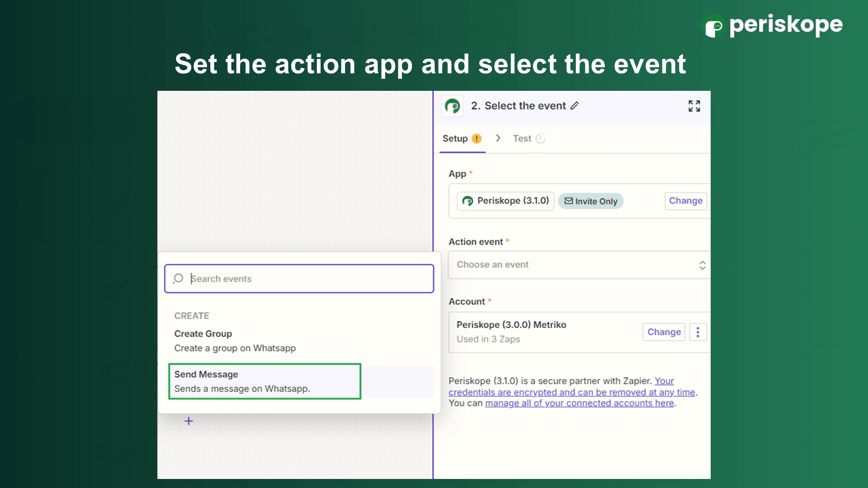Click the pencil rename step icon
The image size is (868, 488).
click(x=575, y=106)
